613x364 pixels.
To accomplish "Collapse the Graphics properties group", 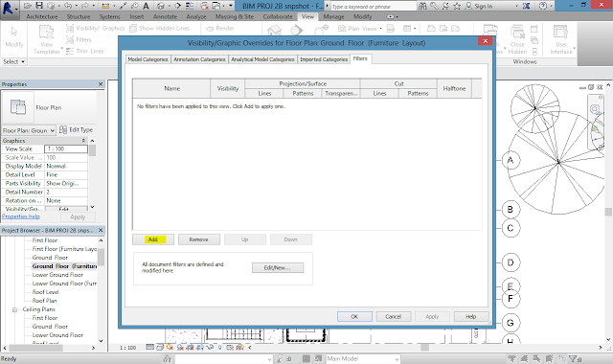I will coord(83,141).
